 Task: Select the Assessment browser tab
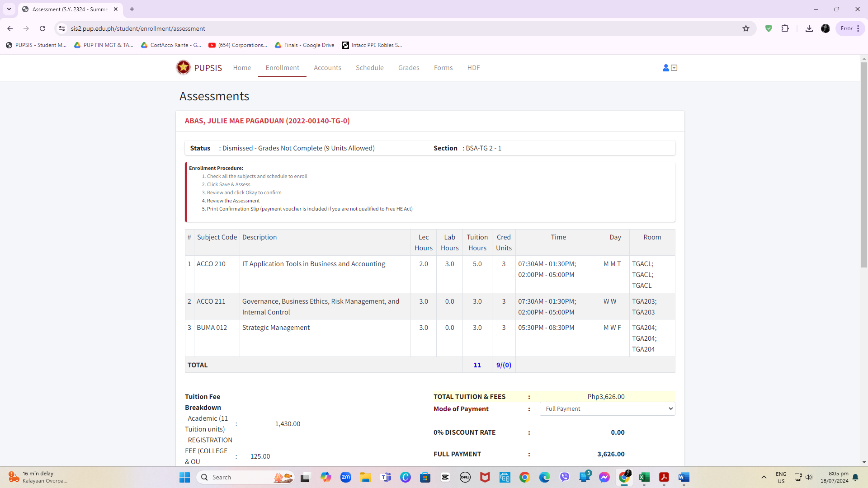coord(68,9)
